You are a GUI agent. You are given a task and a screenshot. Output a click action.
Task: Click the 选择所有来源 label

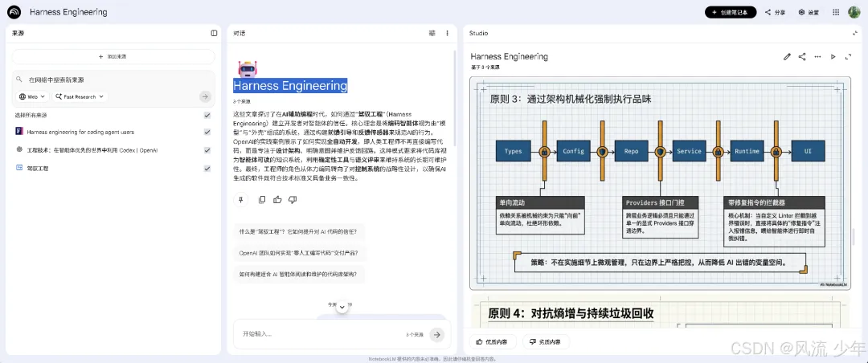coord(31,115)
